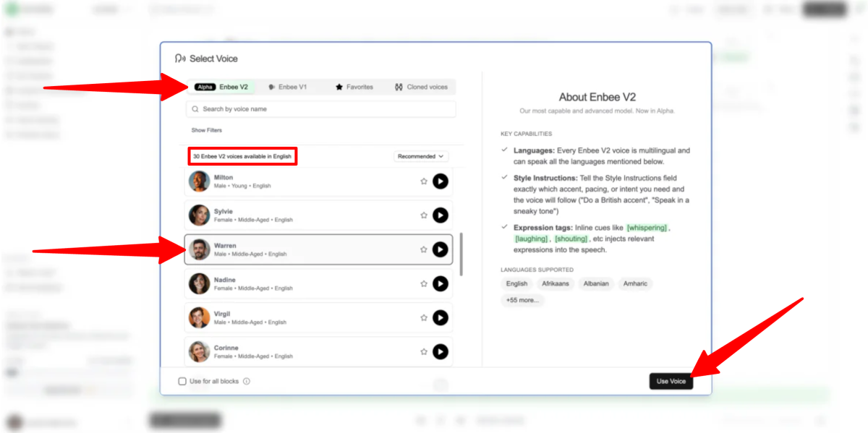
Task: Open the Favorites tab
Action: pos(354,87)
